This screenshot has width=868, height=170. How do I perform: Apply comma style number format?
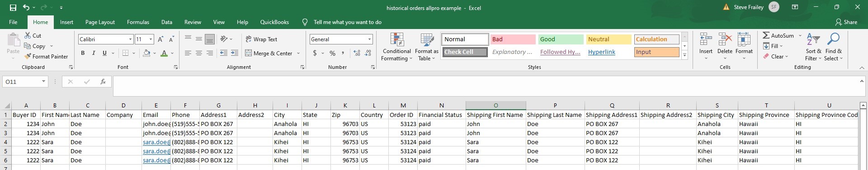tap(343, 53)
